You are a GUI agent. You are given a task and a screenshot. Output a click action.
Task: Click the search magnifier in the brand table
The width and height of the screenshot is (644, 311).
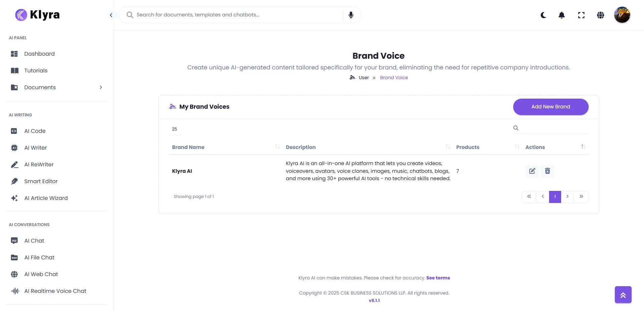pos(516,128)
